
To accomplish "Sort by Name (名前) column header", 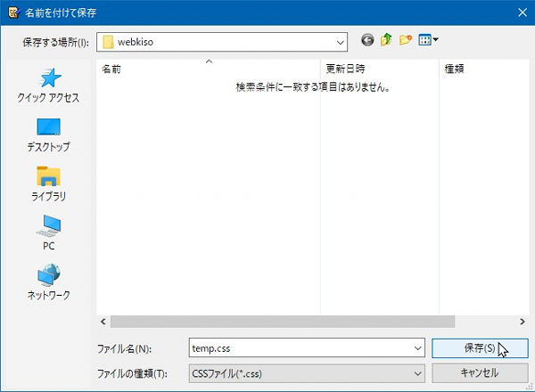I will (x=205, y=69).
